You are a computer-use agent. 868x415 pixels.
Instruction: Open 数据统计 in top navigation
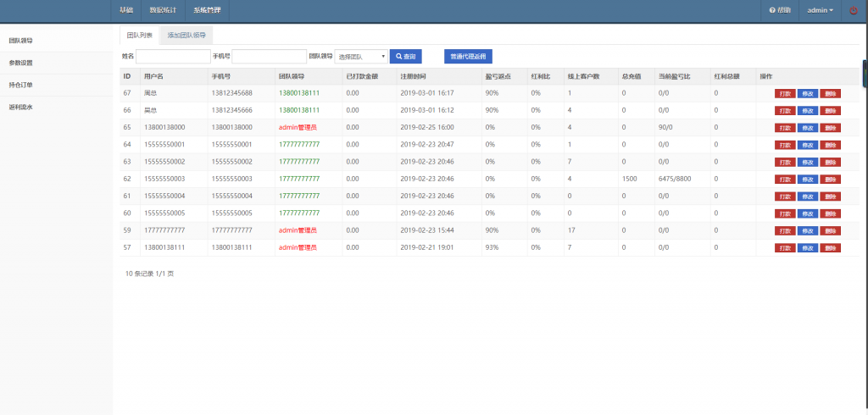pos(163,10)
